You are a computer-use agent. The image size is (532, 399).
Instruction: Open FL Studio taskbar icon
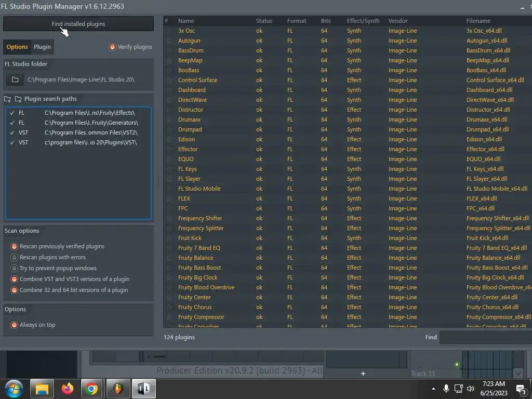coord(118,389)
